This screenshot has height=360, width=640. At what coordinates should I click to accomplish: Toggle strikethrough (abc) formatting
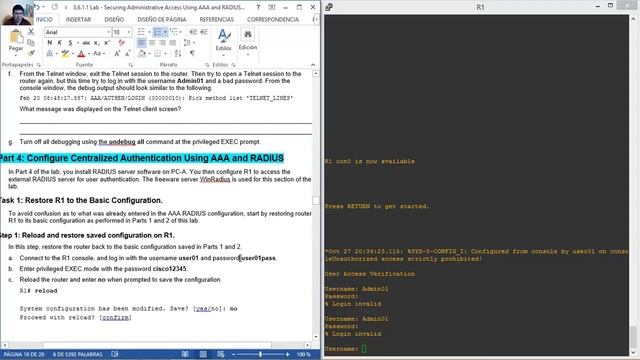pos(86,42)
